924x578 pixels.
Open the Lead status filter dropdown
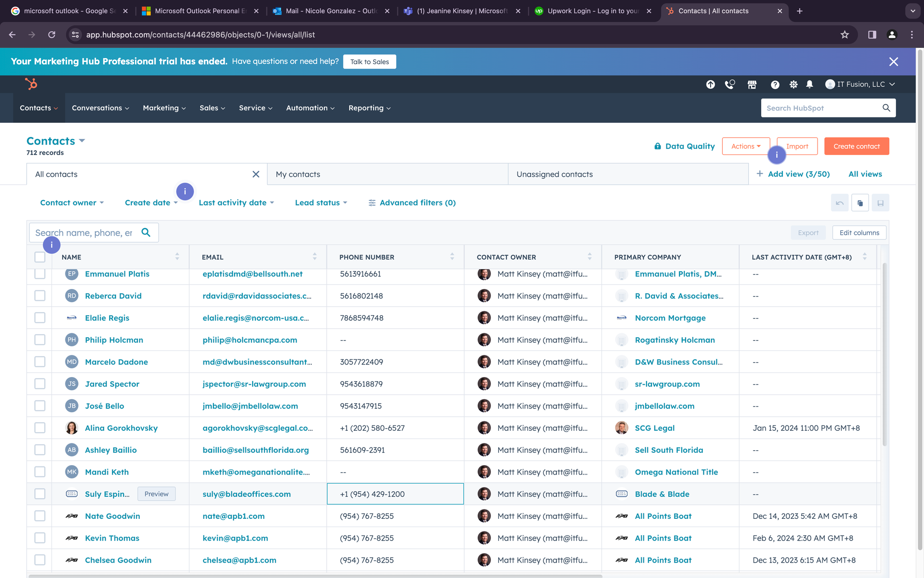(321, 203)
